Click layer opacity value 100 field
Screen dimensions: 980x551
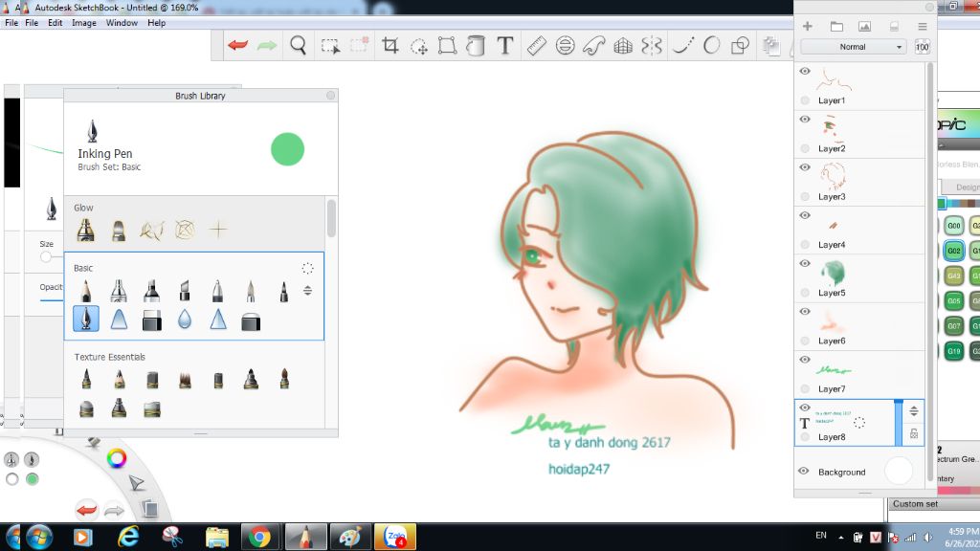point(922,47)
